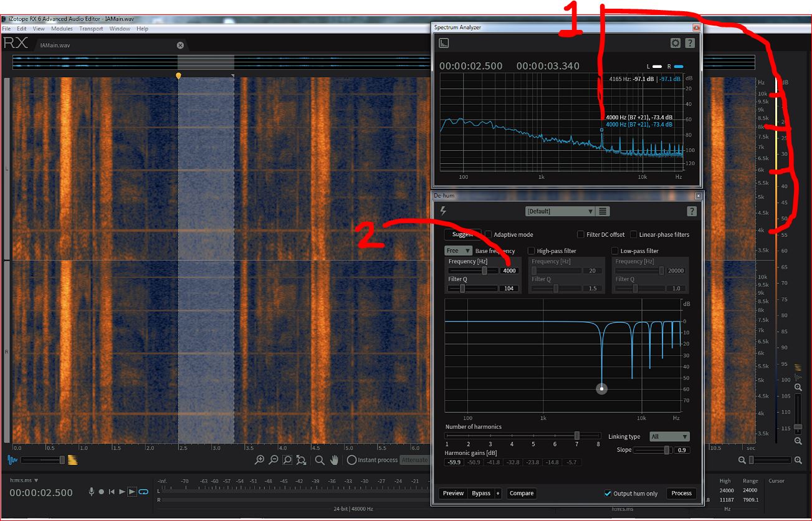Open De-hum help question mark

point(691,211)
